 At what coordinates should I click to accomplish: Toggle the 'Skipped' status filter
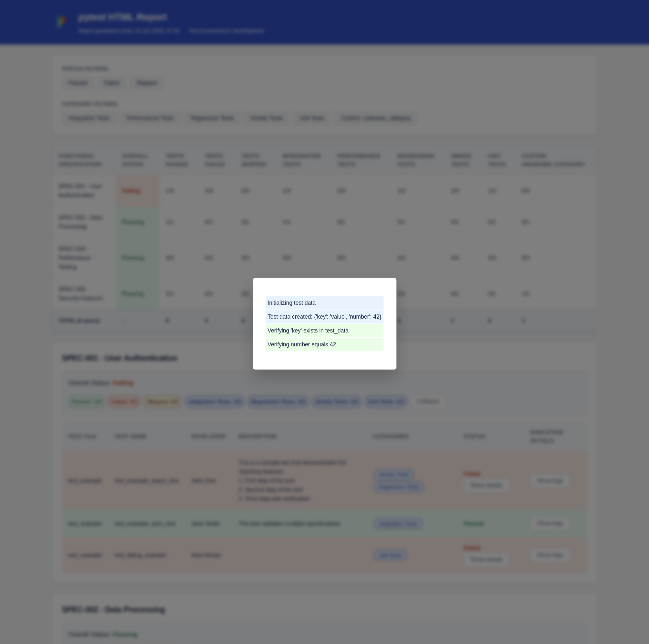(x=147, y=83)
